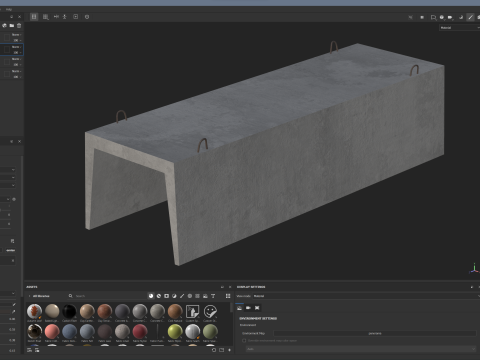480x360 pixels.
Task: Open the Material dropdown at the viewport's top right
Action: (x=459, y=28)
